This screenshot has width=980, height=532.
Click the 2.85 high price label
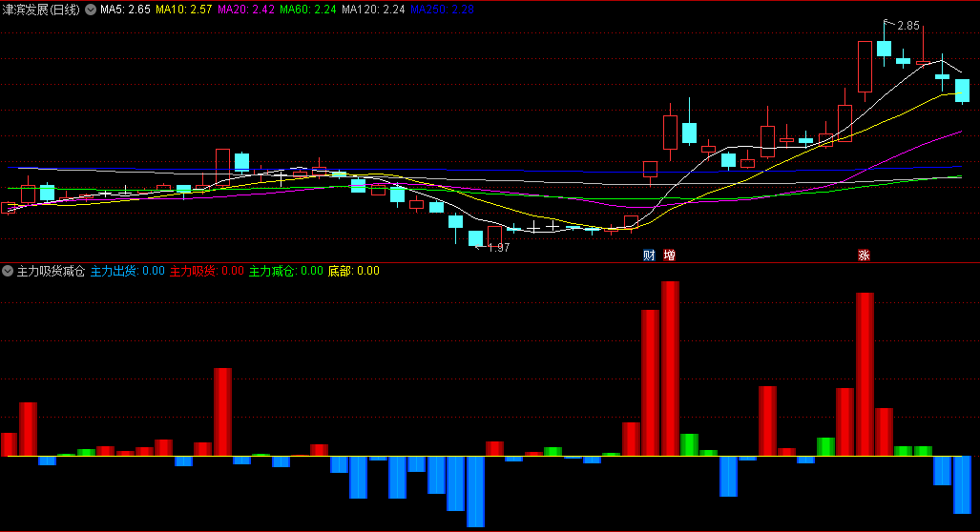click(x=908, y=26)
